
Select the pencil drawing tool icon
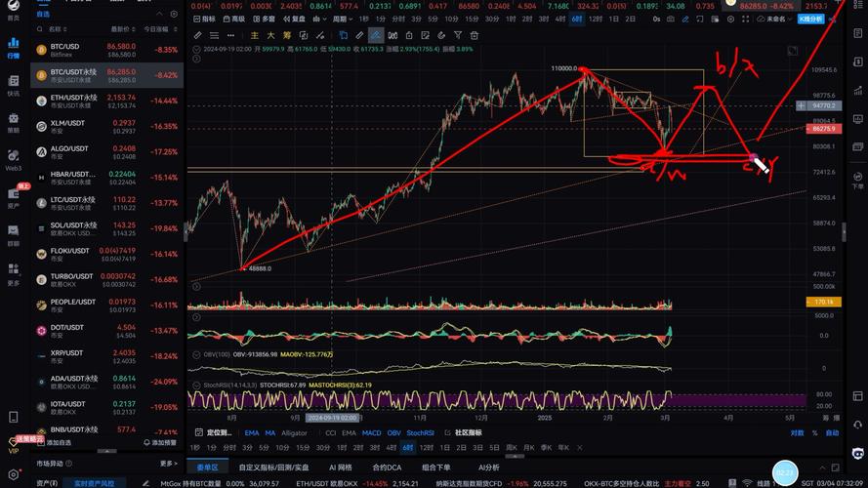coord(197,35)
